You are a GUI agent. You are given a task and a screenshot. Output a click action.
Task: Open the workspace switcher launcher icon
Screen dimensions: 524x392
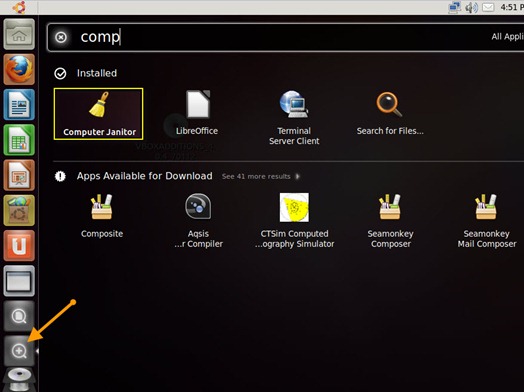tap(19, 281)
